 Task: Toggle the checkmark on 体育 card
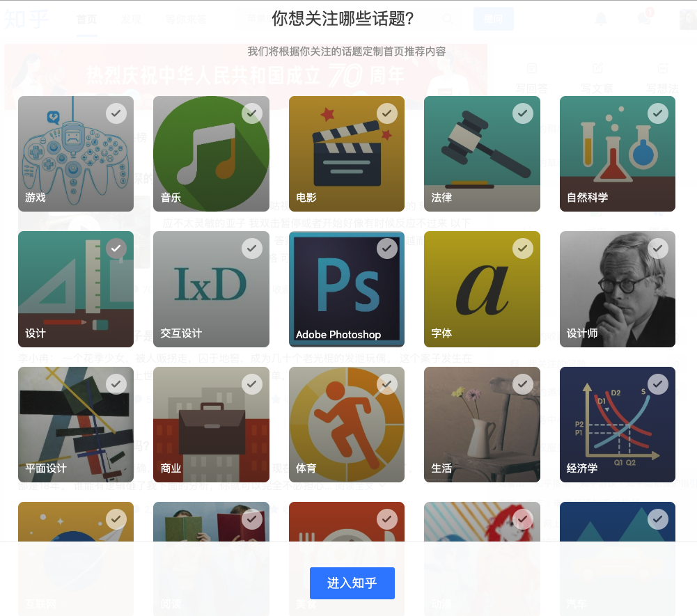pyautogui.click(x=387, y=384)
